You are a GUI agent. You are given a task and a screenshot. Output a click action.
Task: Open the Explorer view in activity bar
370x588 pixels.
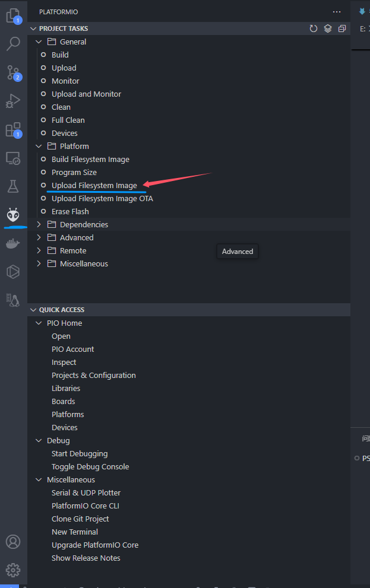click(13, 16)
